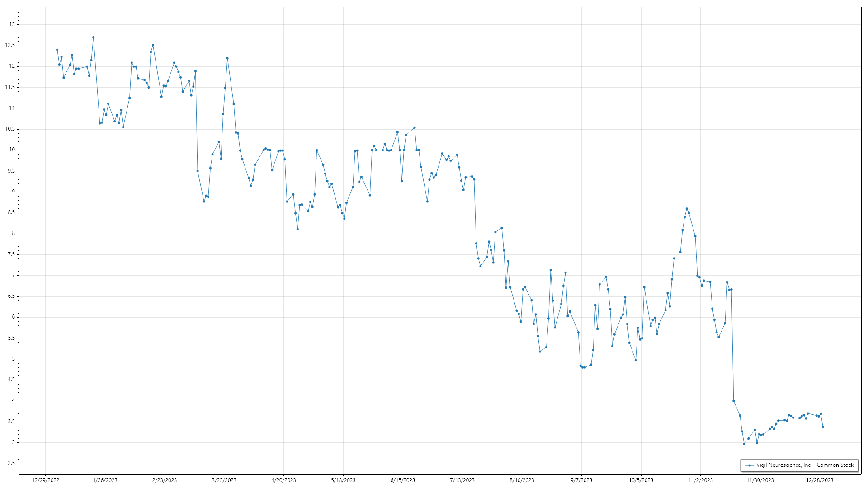Select the last data point of the series
The image size is (868, 488).
pos(823,427)
